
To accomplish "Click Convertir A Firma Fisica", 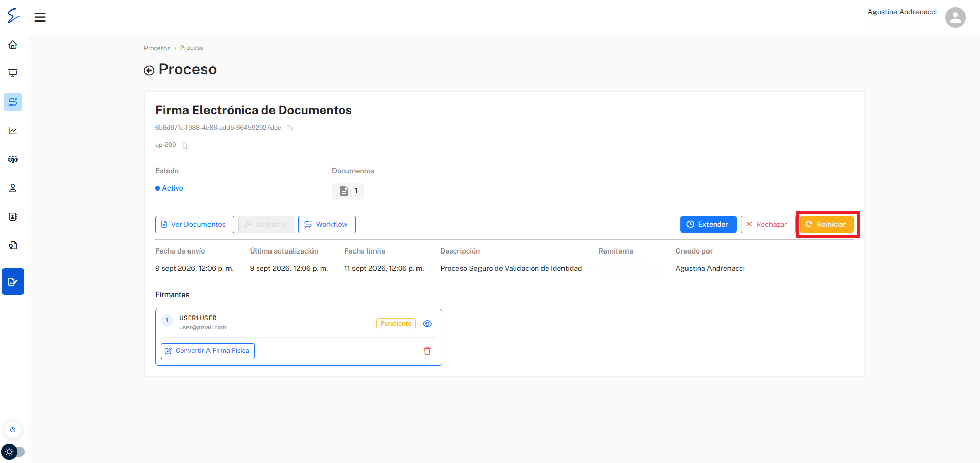I will click(x=207, y=351).
